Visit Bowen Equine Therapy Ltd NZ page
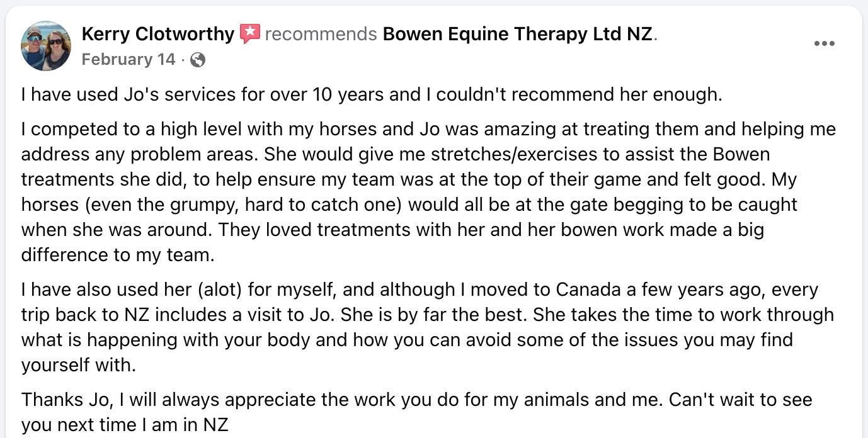 [518, 33]
